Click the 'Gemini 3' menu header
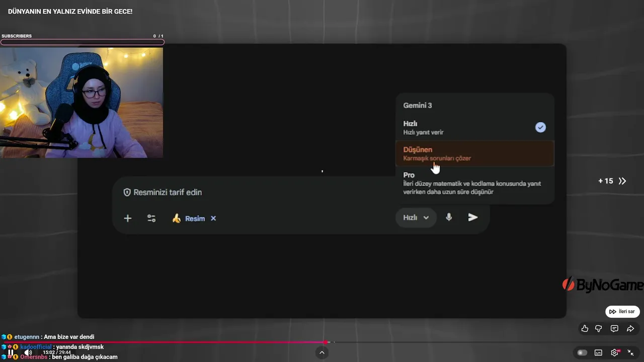The image size is (644, 362). (418, 105)
